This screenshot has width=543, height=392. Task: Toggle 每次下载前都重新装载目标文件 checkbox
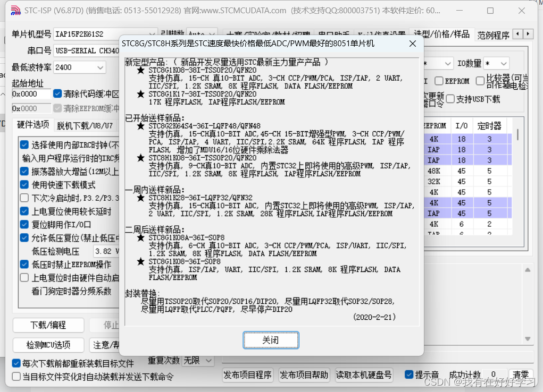[x=16, y=363]
